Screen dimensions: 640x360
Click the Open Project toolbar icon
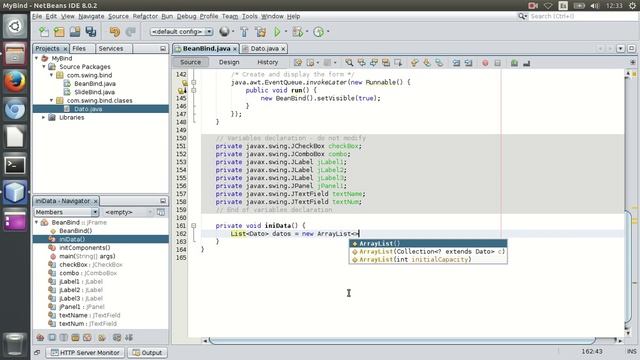tap(75, 32)
